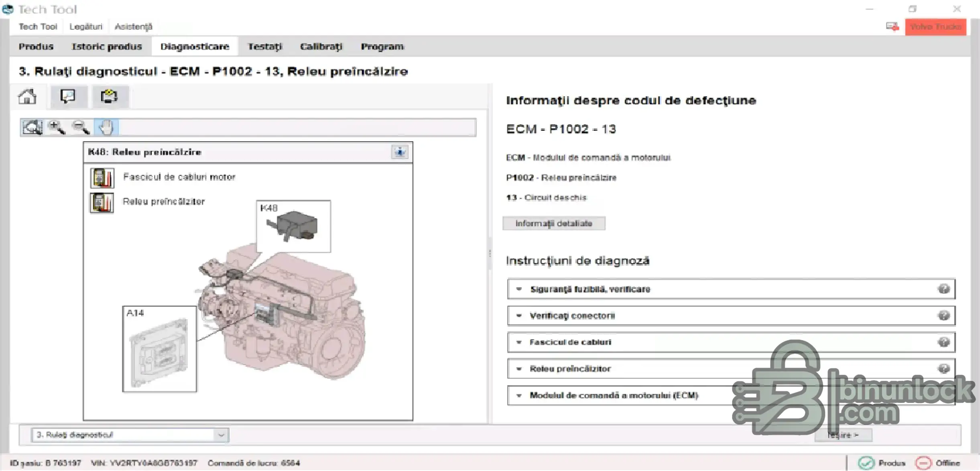This screenshot has width=980, height=471.
Task: Open the Legături menu
Action: (86, 27)
